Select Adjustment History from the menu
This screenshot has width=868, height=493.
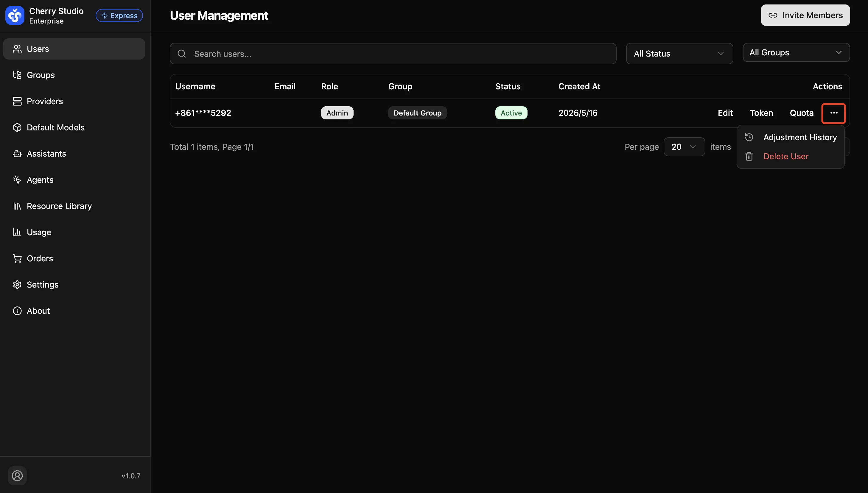[x=791, y=137]
